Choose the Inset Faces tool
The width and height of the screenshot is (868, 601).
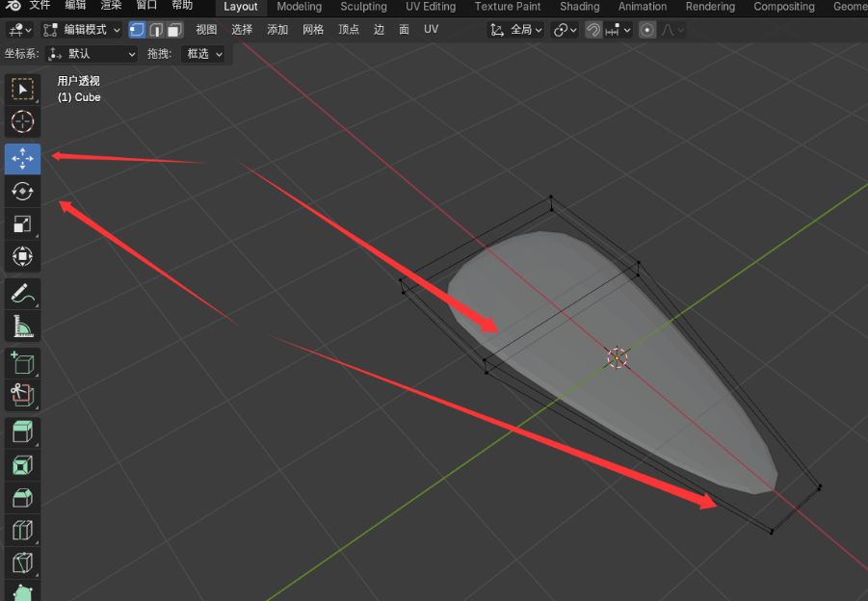point(22,464)
